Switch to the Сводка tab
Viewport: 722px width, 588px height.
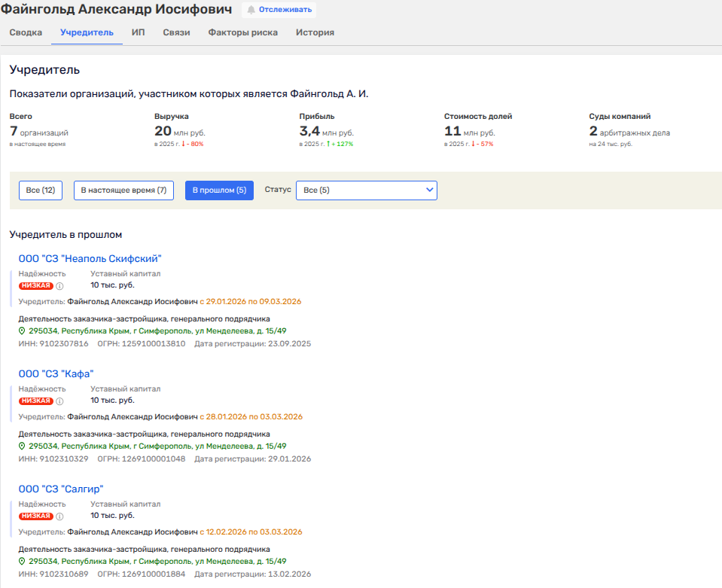click(26, 32)
